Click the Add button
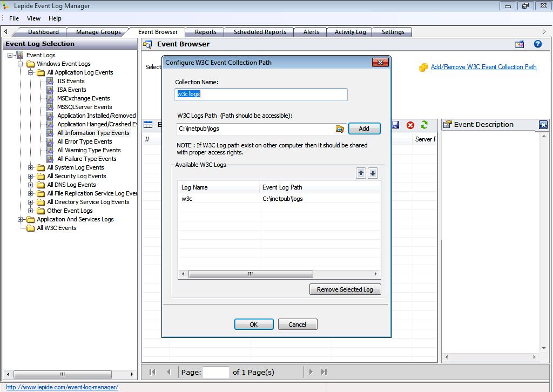The height and width of the screenshot is (392, 553). coord(364,129)
